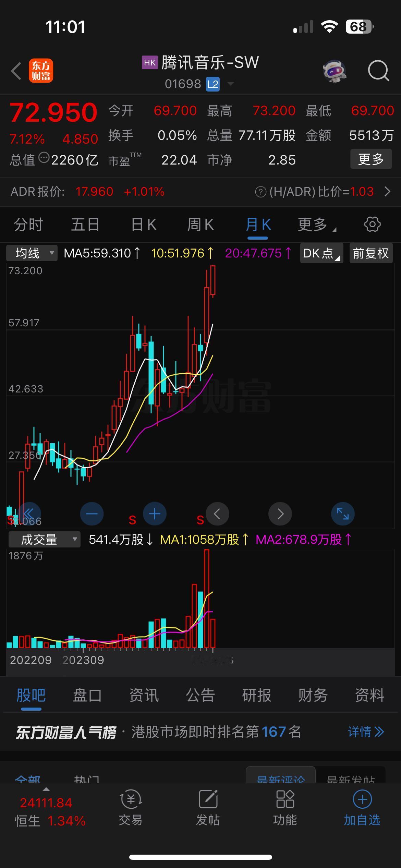The width and height of the screenshot is (401, 868).
Task: Tap the tallest volume bar
Action: coord(206,598)
